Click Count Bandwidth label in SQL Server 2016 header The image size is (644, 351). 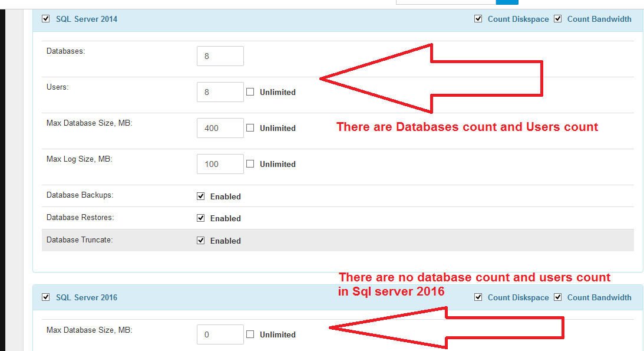[x=599, y=297]
